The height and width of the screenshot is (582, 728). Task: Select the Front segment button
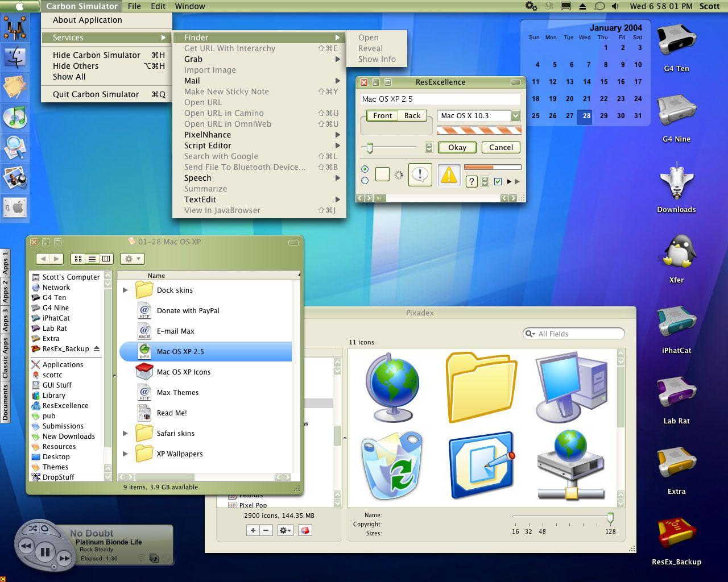[382, 115]
